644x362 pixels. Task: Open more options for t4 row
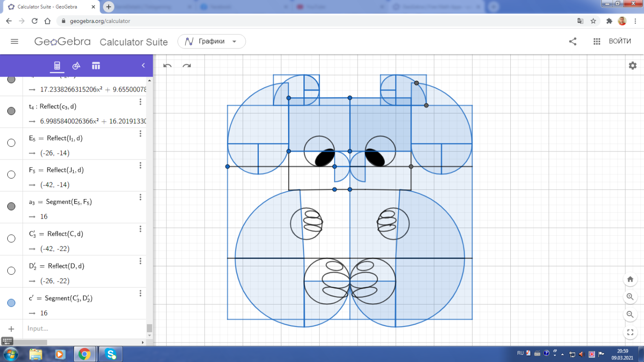point(140,102)
